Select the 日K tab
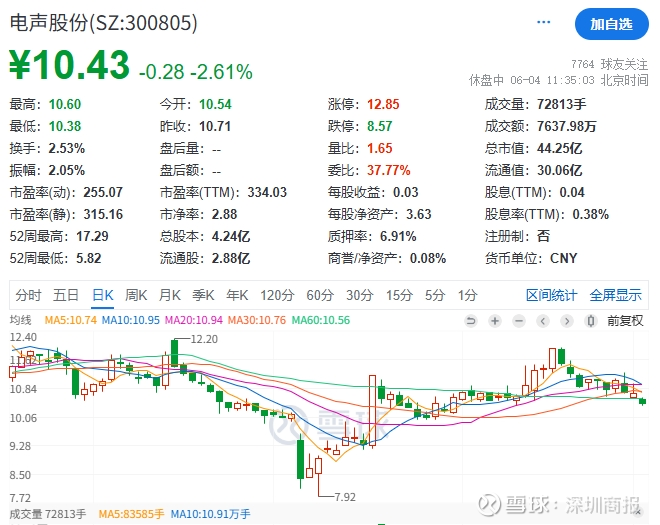The width and height of the screenshot is (660, 525). pos(103,295)
